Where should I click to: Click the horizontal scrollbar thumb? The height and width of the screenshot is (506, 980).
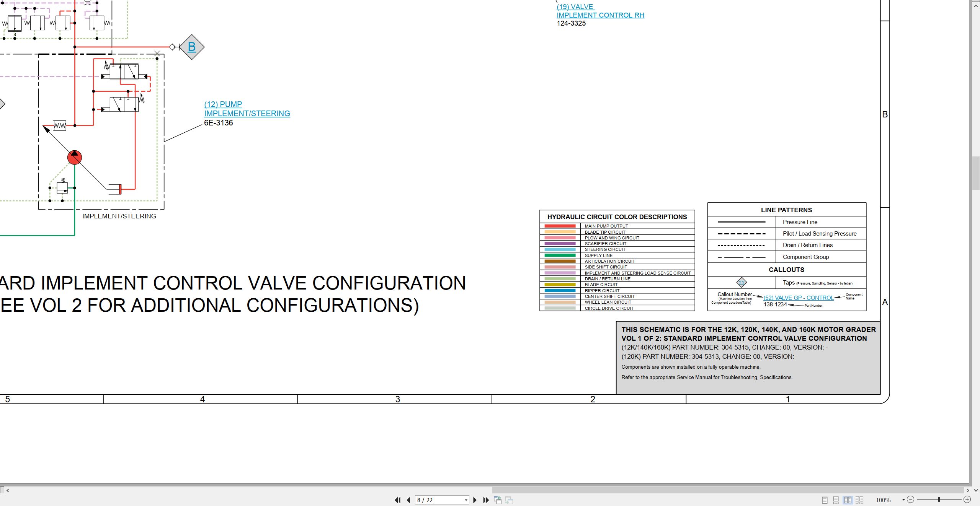[727, 490]
